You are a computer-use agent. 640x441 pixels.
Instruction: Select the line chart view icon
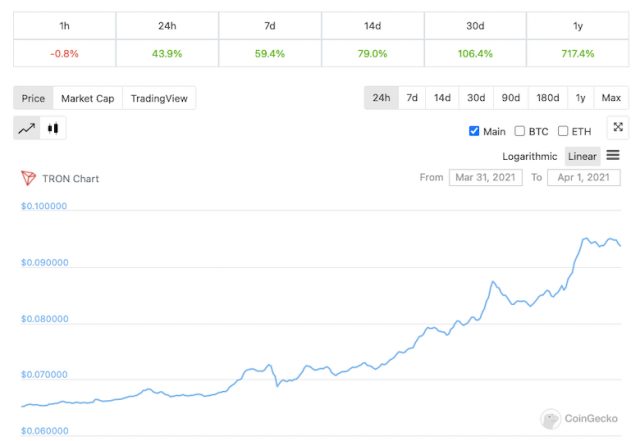[27, 128]
